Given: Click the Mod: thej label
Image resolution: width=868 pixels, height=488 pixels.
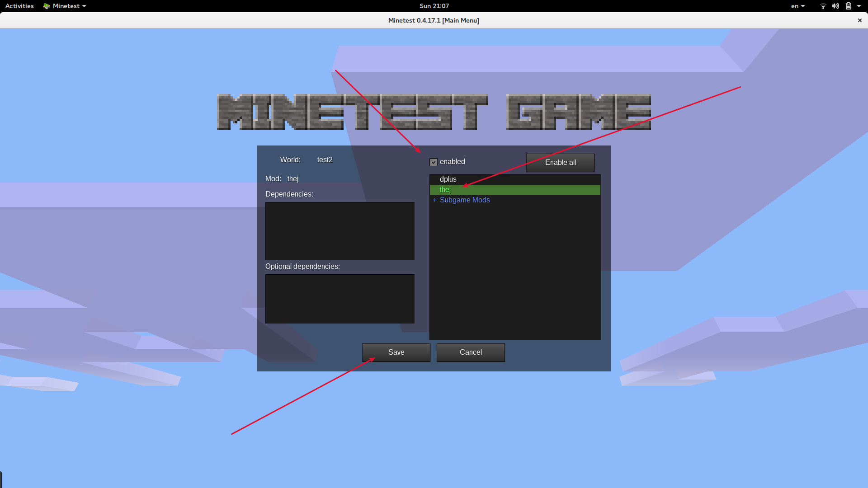Looking at the screenshot, I should [x=282, y=179].
